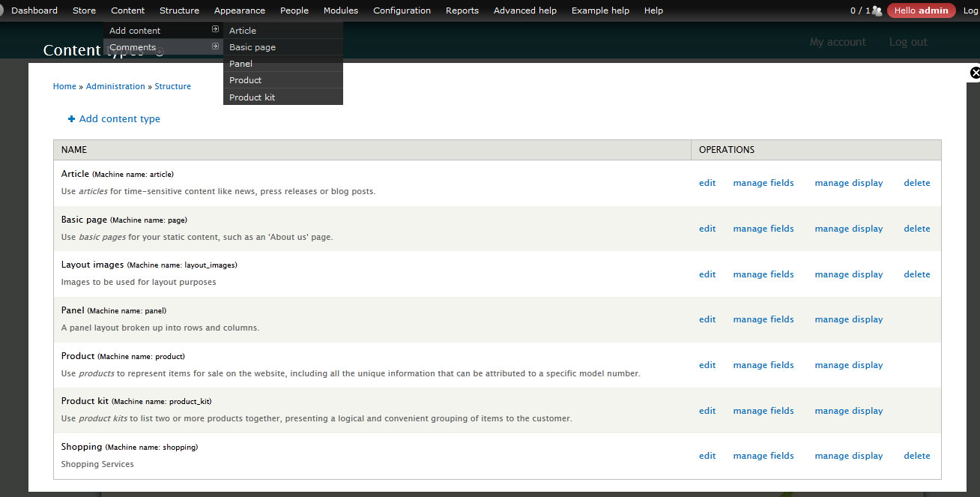Screen dimensions: 980x497
Task: Select Article from the Add content submenu
Action: pos(242,30)
